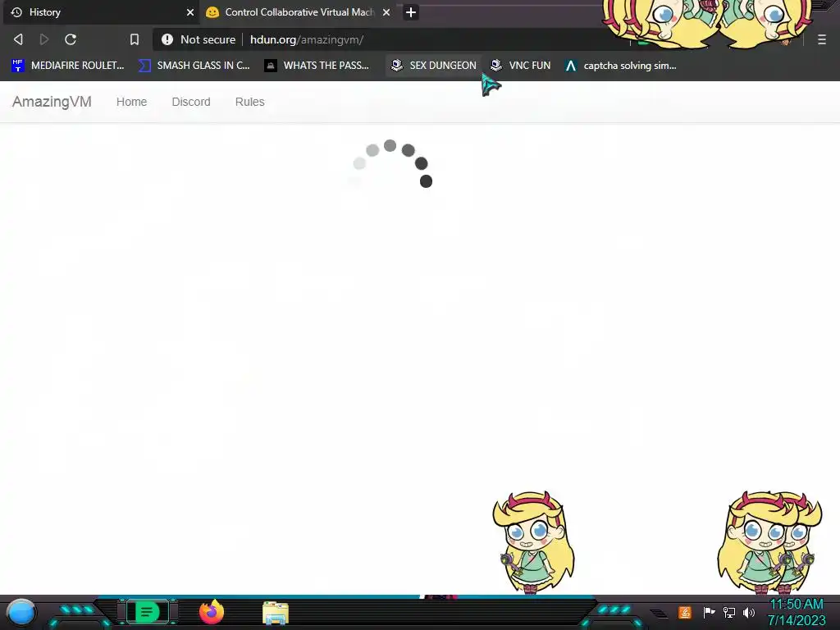Go back to the previous page
840x630 pixels.
18,39
